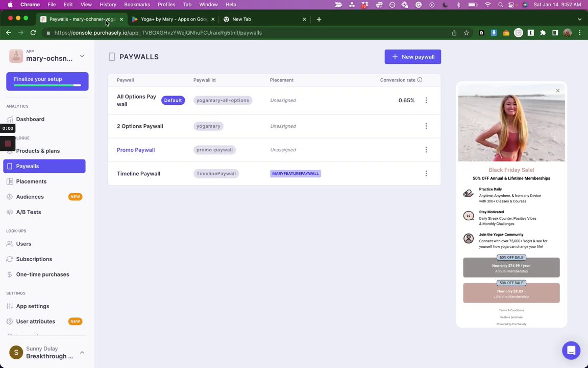Stop the screen recording

click(8, 144)
